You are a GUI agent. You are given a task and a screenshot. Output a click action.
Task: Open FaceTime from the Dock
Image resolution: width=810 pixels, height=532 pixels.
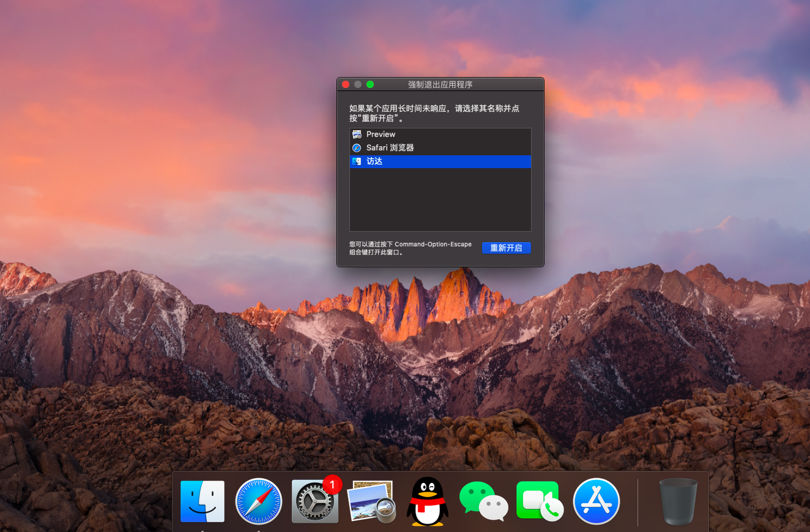540,501
